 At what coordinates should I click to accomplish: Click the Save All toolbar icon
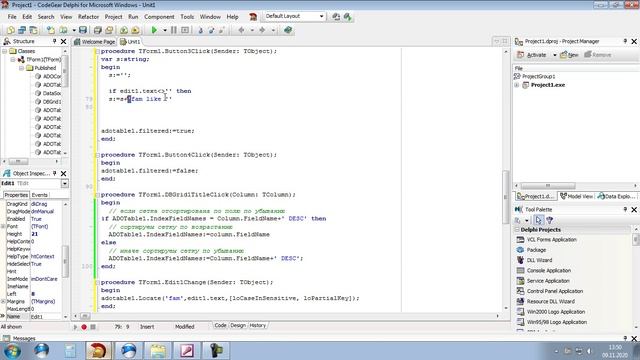98,30
